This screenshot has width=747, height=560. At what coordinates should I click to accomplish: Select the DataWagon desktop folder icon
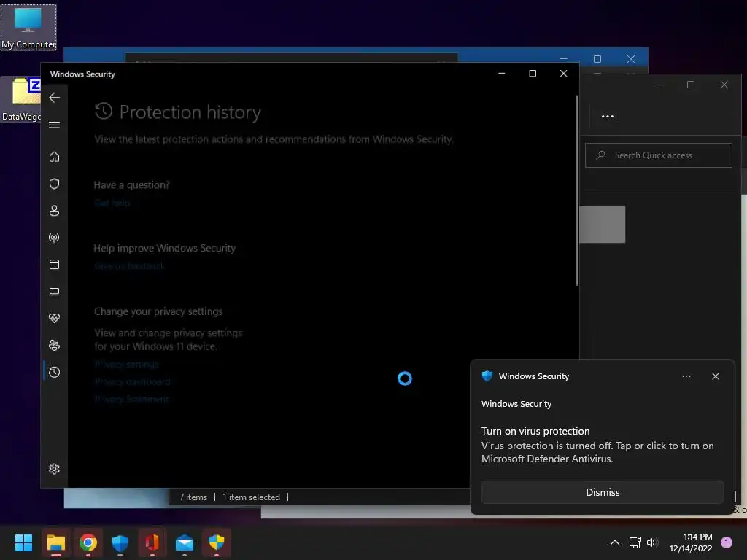pyautogui.click(x=21, y=99)
